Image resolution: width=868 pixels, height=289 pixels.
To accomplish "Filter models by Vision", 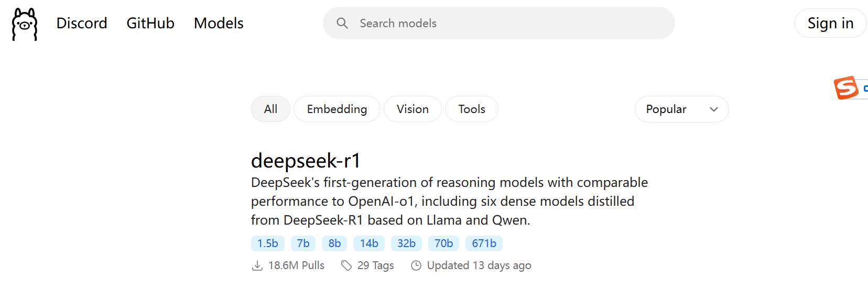I will [413, 109].
